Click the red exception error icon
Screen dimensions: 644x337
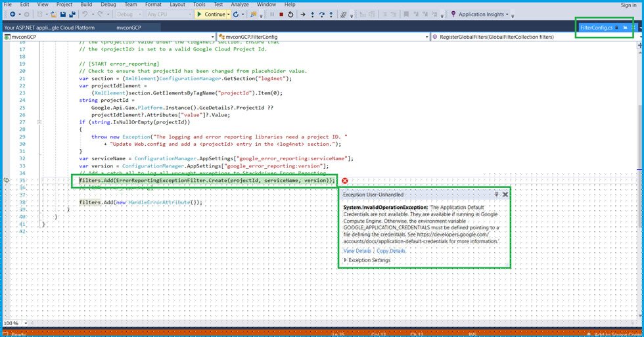tap(344, 181)
